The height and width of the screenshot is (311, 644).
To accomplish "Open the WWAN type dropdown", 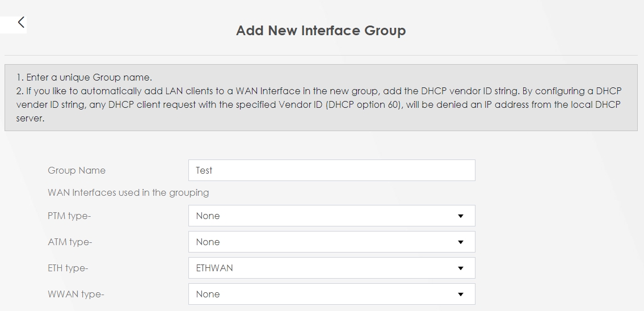I will tap(331, 294).
